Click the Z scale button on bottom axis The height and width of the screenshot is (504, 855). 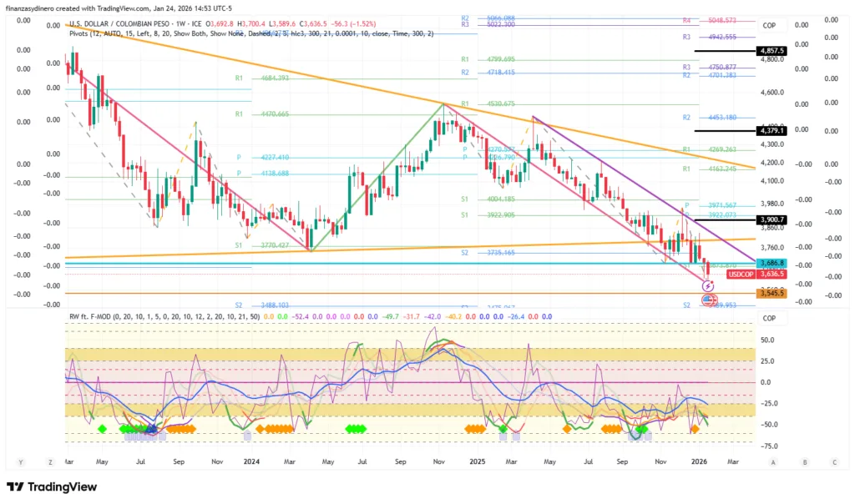[49, 461]
